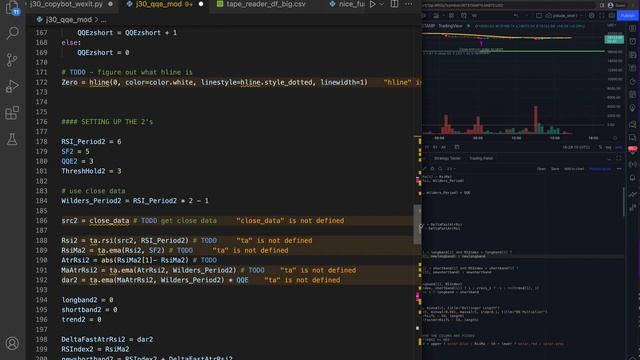Open TradingView watchlist sidebar icon
Image resolution: width=640 pixels, height=360 pixels.
click(633, 28)
